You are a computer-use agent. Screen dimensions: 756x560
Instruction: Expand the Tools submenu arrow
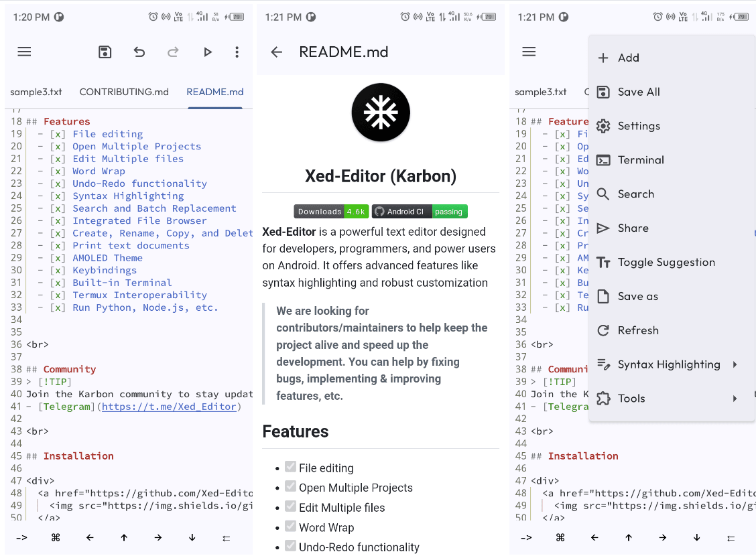735,399
